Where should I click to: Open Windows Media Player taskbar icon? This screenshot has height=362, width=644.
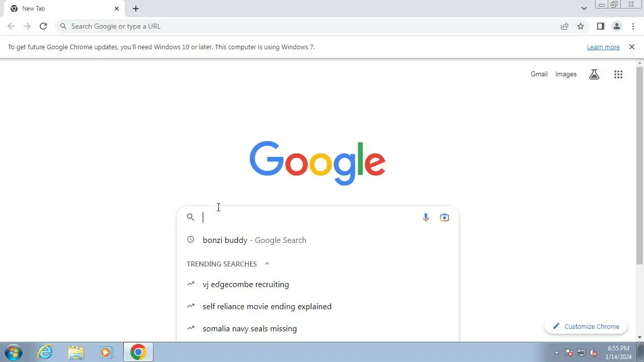pos(107,352)
